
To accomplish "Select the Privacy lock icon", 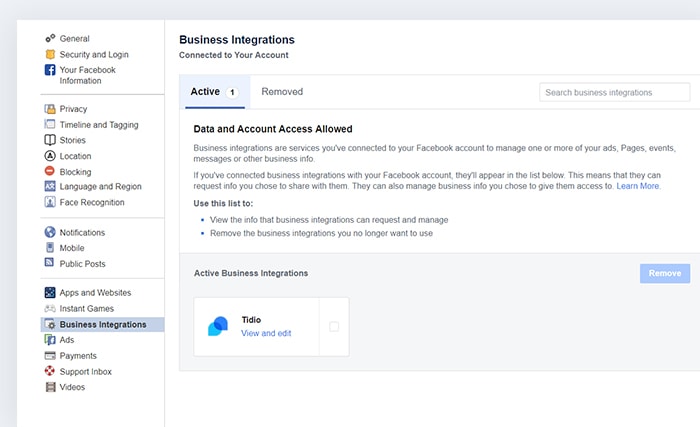I will (x=50, y=109).
